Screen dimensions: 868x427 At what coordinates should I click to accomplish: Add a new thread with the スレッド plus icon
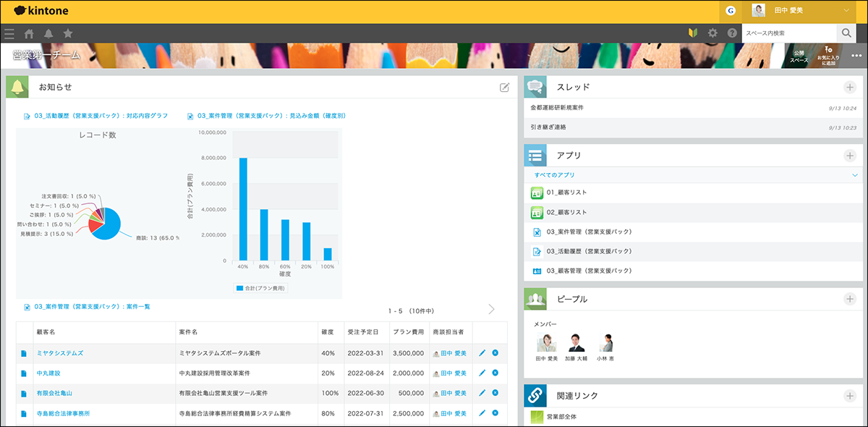tap(851, 86)
